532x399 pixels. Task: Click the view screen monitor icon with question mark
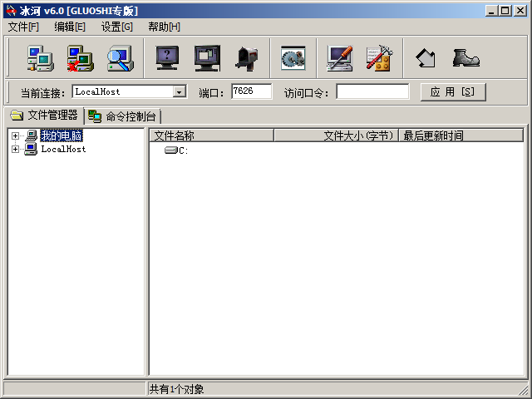(x=168, y=58)
